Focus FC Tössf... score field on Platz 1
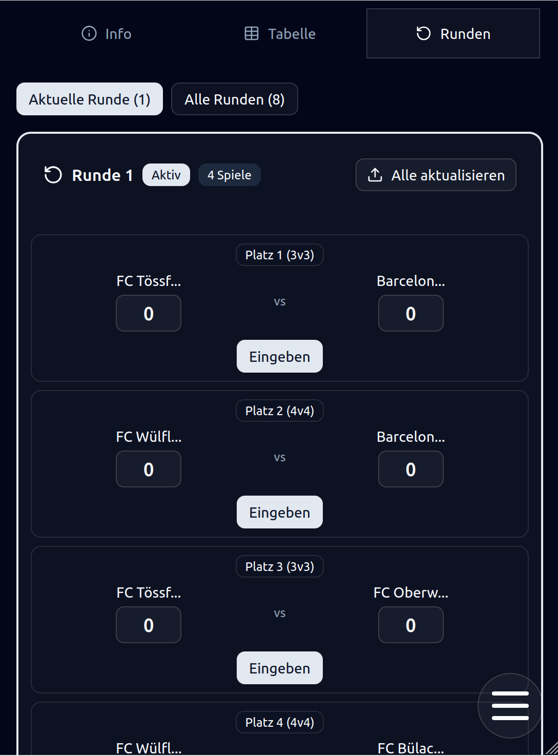Viewport: 558px width, 756px height. tap(149, 314)
